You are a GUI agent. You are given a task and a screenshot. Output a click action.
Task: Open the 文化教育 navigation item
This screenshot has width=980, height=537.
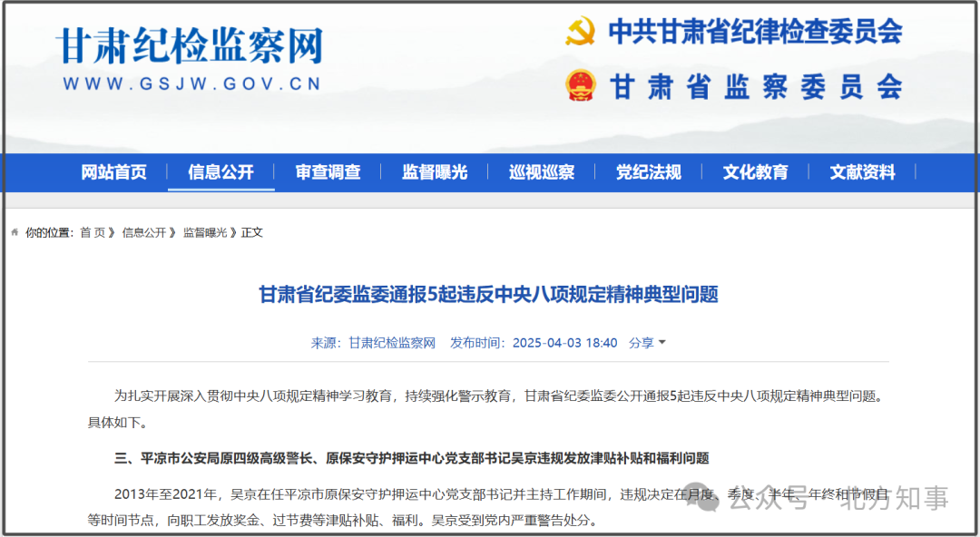756,172
